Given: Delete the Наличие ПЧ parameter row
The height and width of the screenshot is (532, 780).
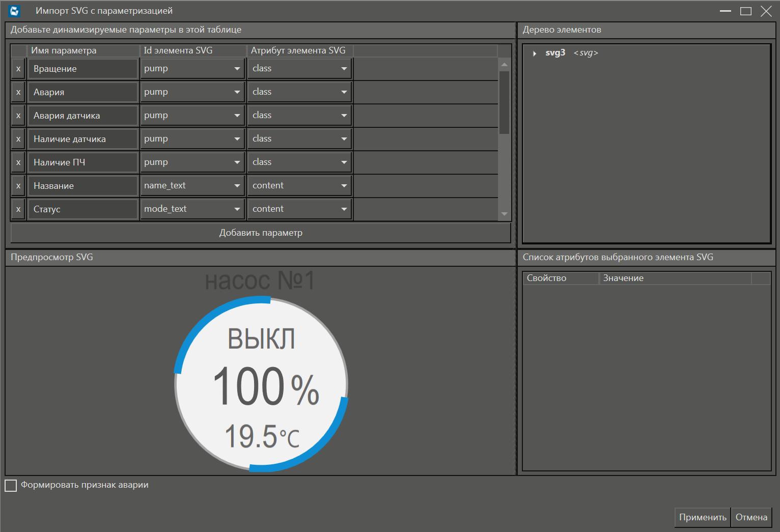Looking at the screenshot, I should tap(18, 162).
